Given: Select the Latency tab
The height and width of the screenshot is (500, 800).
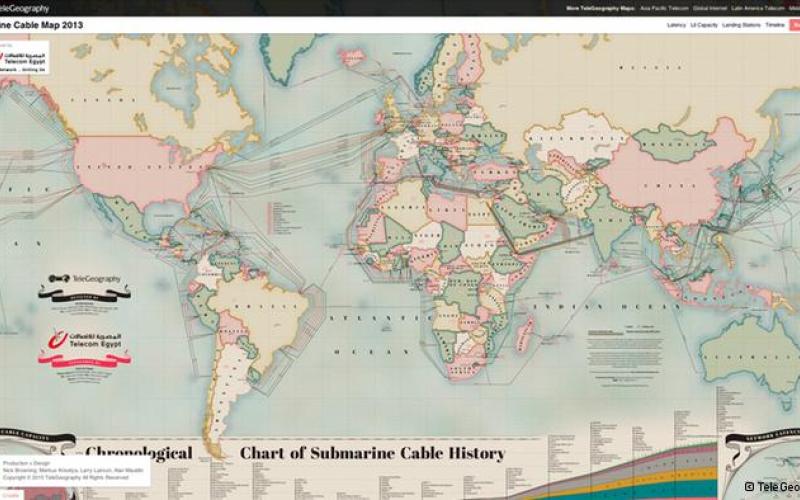Looking at the screenshot, I should [x=676, y=25].
